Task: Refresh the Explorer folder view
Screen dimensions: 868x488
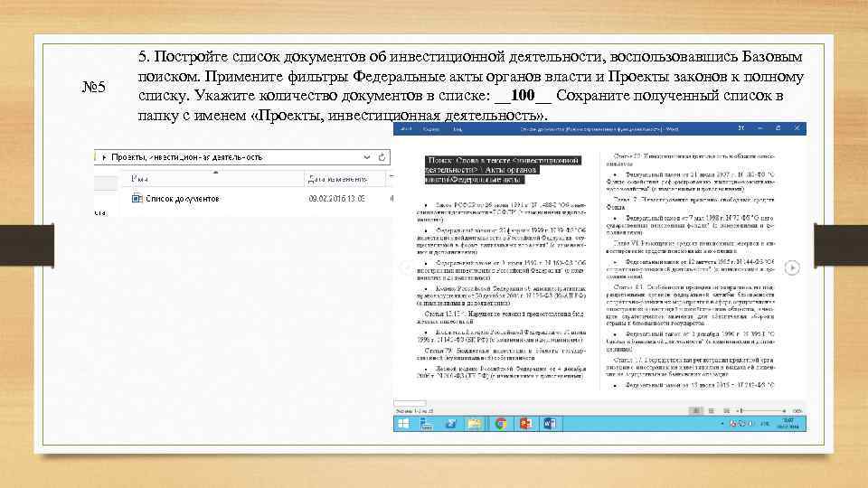Action: click(382, 157)
